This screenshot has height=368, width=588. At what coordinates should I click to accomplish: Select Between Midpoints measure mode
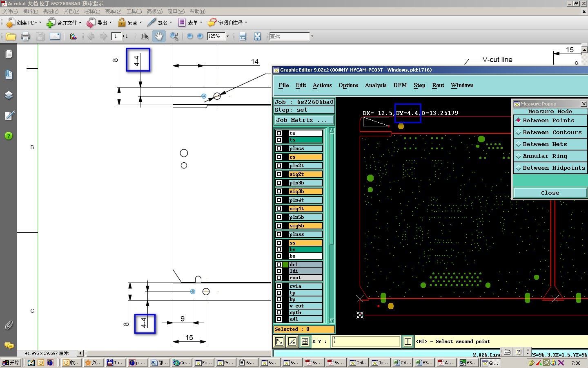tap(550, 168)
